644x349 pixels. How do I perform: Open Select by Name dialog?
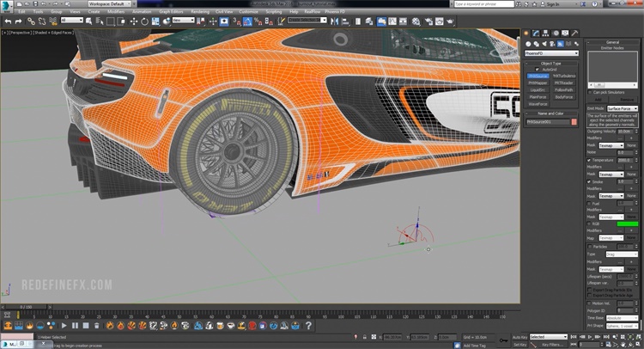(100, 21)
